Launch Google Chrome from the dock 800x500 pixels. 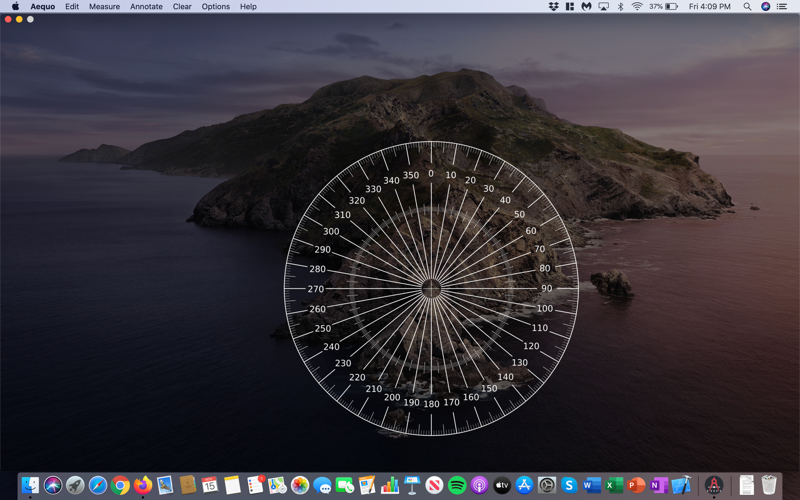point(121,486)
